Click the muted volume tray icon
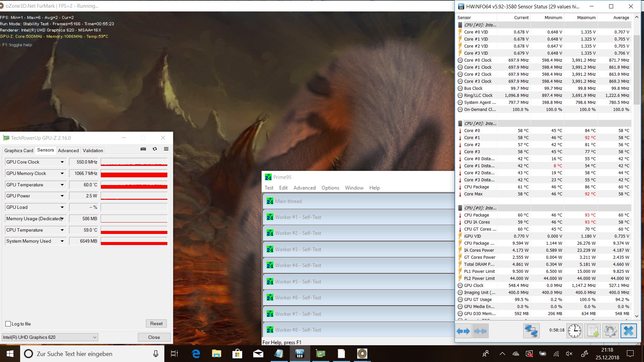Image resolution: width=644 pixels, height=362 pixels. (569, 354)
